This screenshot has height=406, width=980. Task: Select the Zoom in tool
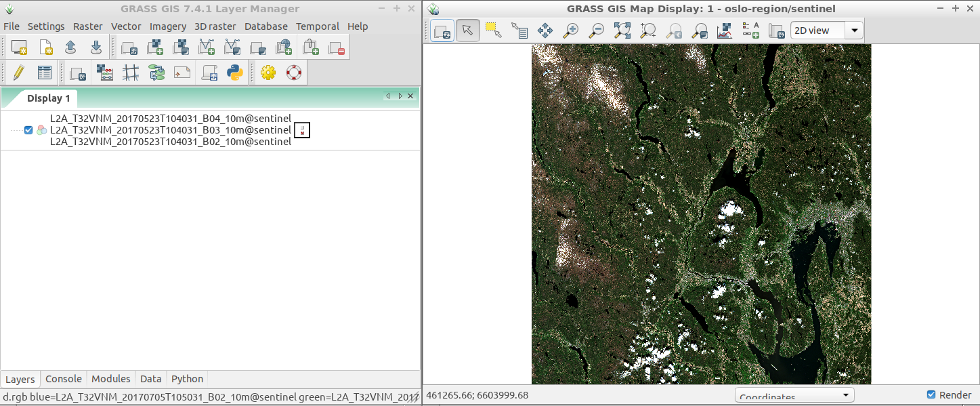(x=571, y=31)
